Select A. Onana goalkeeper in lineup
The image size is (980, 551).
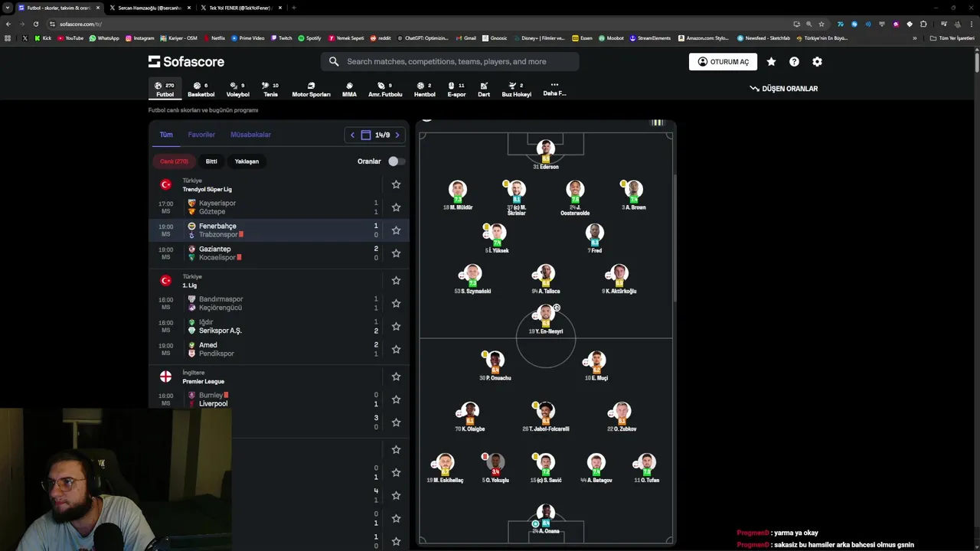pos(546,519)
